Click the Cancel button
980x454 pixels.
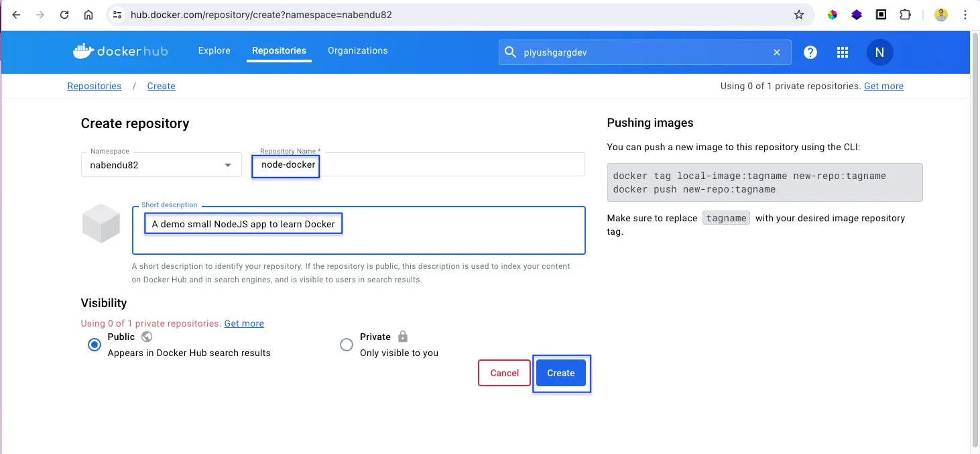(505, 373)
